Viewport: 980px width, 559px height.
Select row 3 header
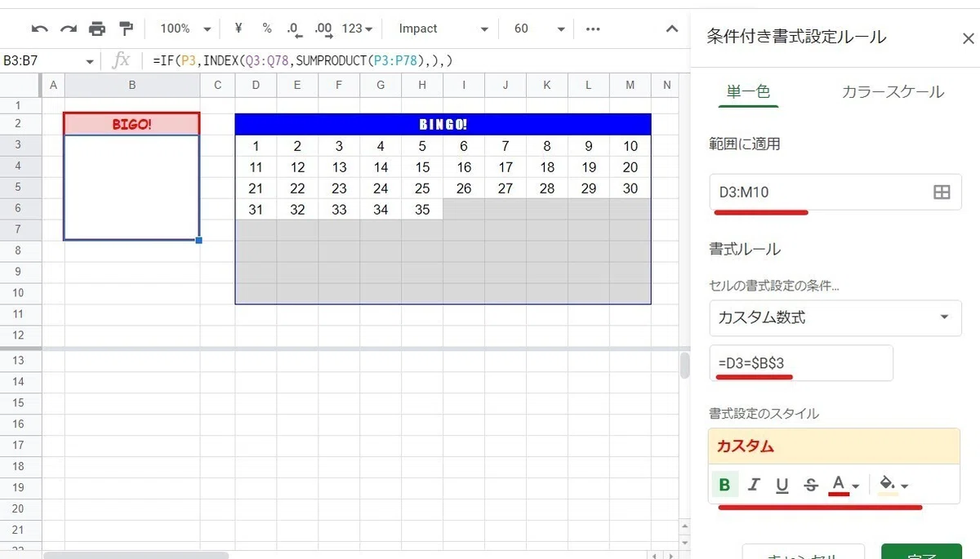pyautogui.click(x=19, y=145)
